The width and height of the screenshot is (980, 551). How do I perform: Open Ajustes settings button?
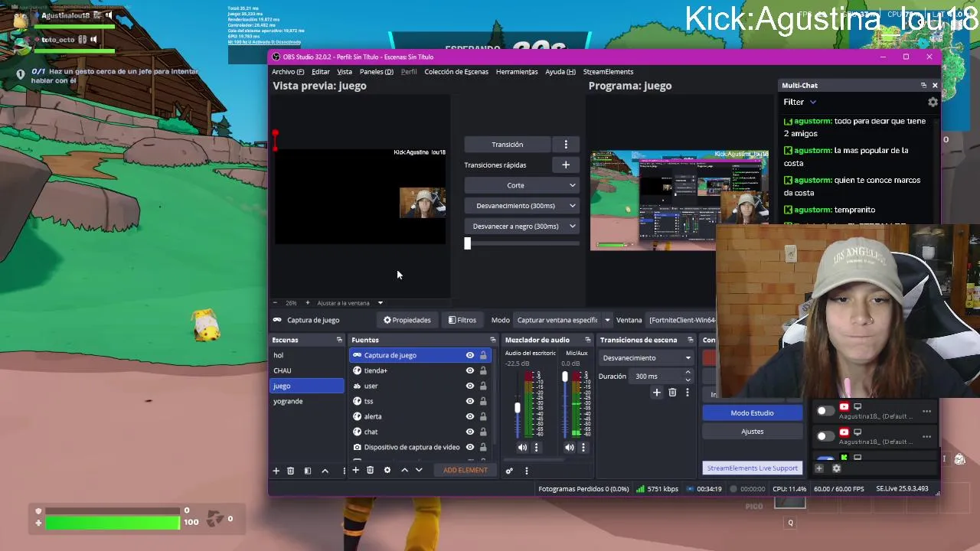[x=752, y=432]
